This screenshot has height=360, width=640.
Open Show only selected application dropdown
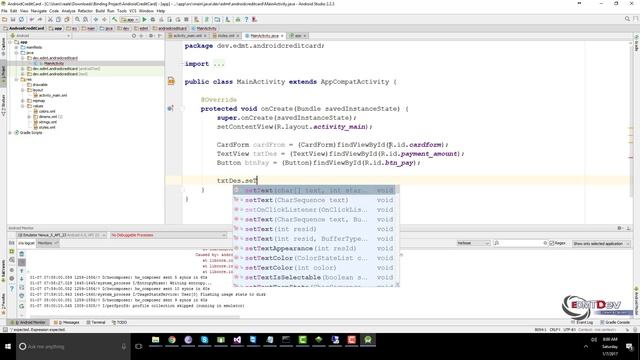point(601,244)
